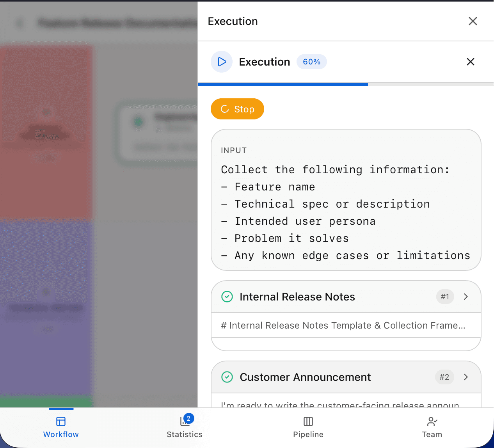
Task: Click the #1 step badge on Internal Release Notes
Action: tap(445, 297)
